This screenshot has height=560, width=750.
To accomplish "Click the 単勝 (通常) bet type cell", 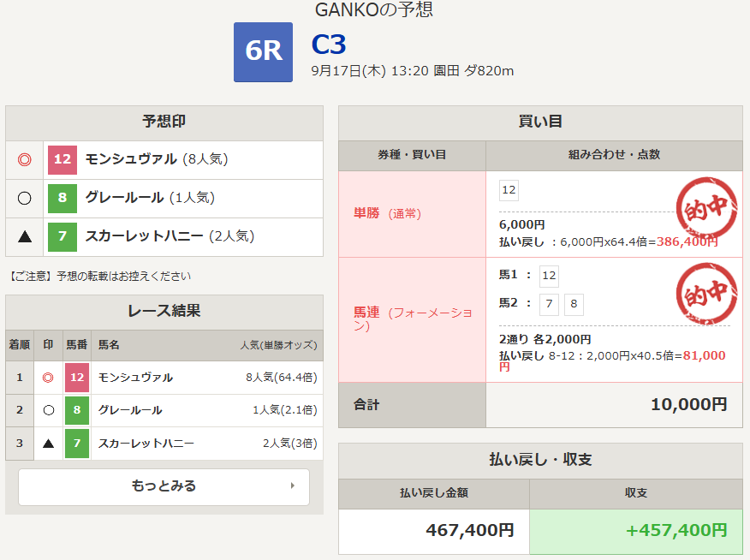I will [413, 214].
